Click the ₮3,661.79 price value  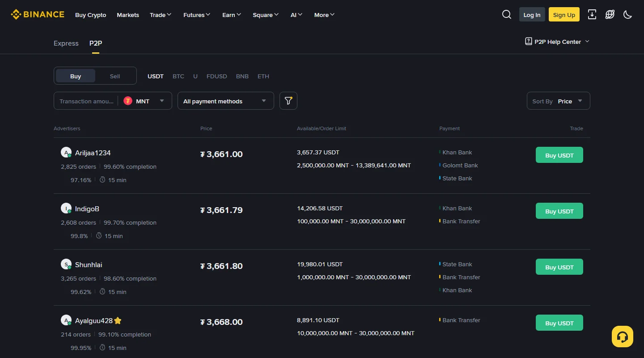[221, 210]
